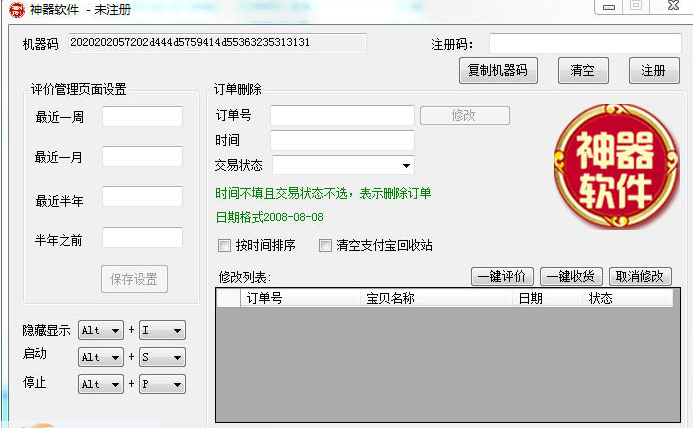693x428 pixels.
Task: Click the 宝贝名称 column header
Action: [x=437, y=298]
